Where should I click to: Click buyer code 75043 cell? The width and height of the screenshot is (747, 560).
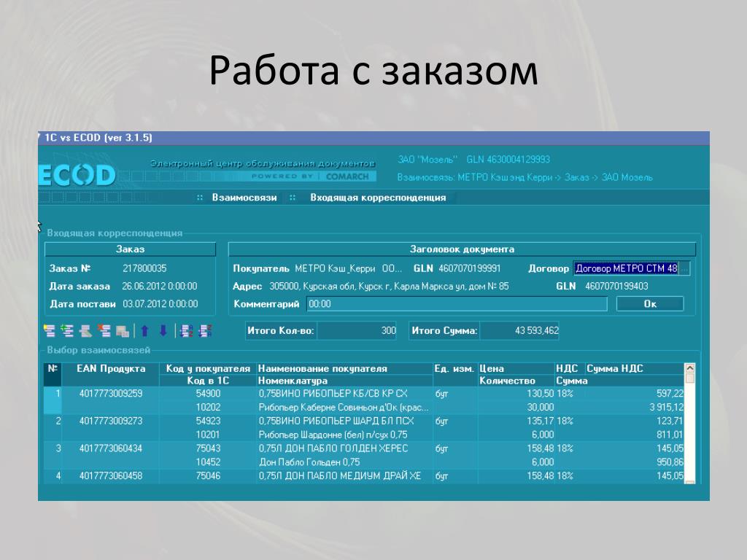click(208, 448)
